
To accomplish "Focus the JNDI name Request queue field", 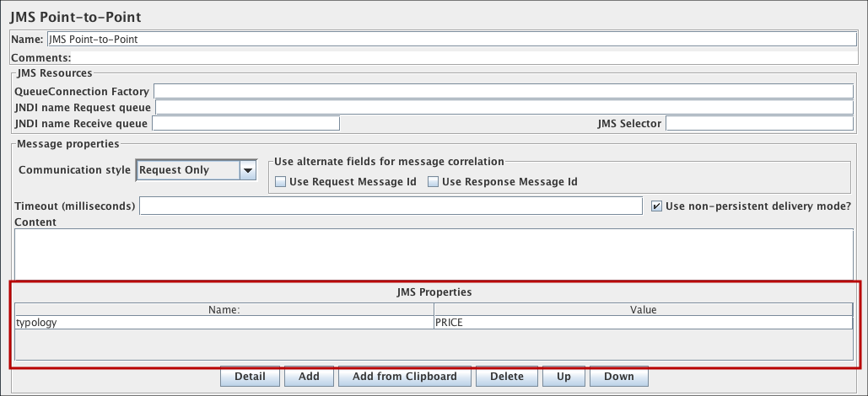I will pos(504,107).
